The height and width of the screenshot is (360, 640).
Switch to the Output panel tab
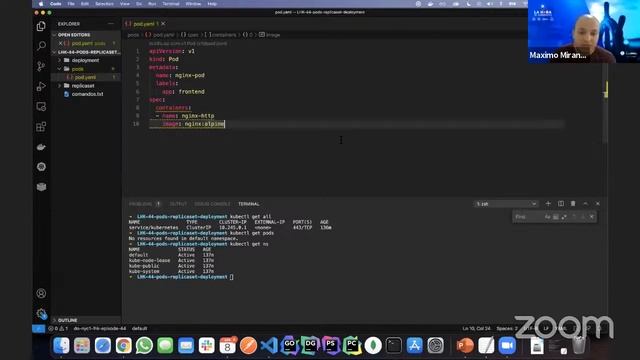coord(178,204)
